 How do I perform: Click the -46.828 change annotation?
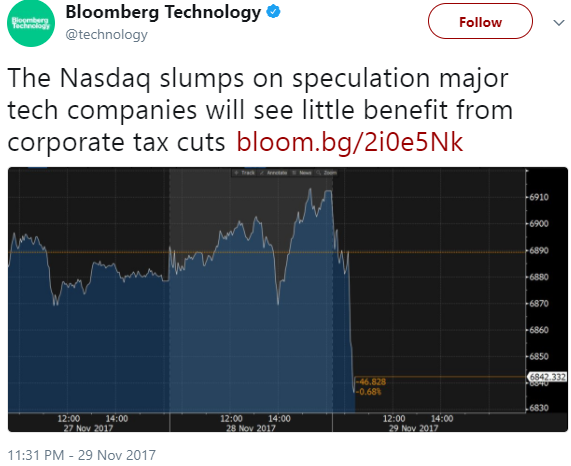pyautogui.click(x=371, y=382)
